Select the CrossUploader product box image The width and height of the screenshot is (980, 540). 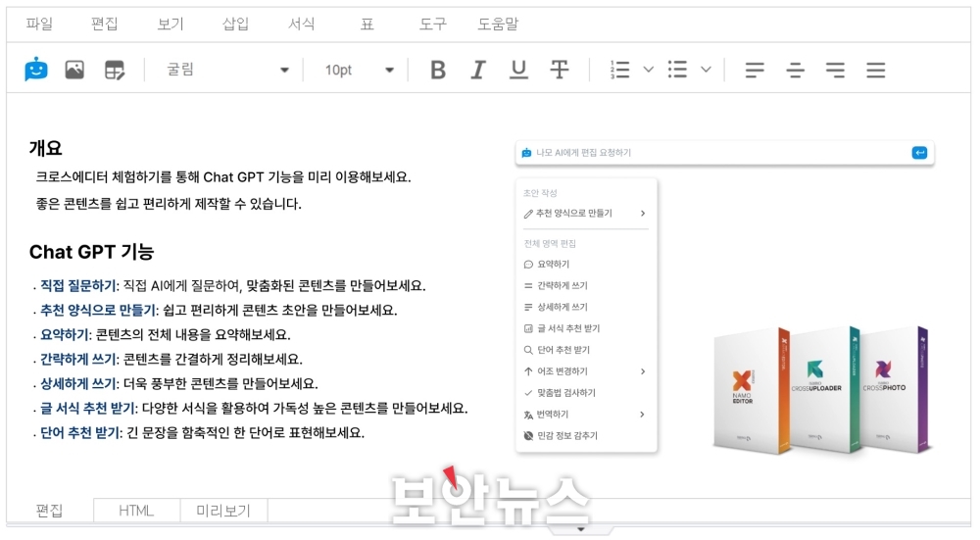[x=824, y=389]
